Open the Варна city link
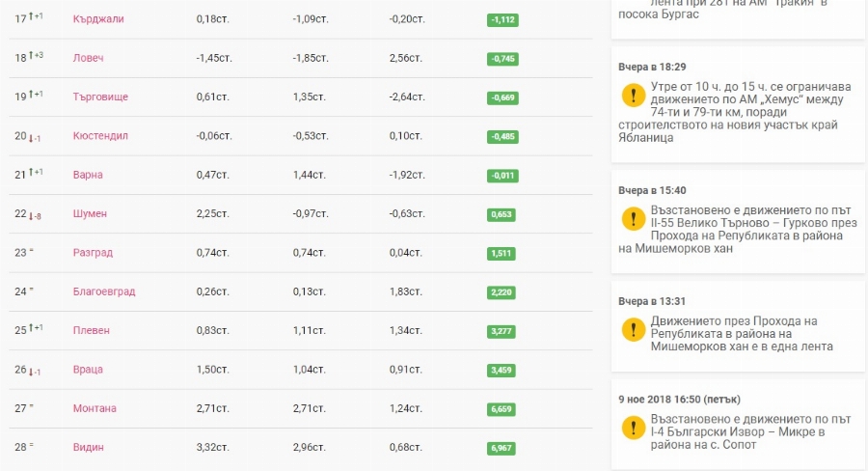The height and width of the screenshot is (471, 868). 88,175
